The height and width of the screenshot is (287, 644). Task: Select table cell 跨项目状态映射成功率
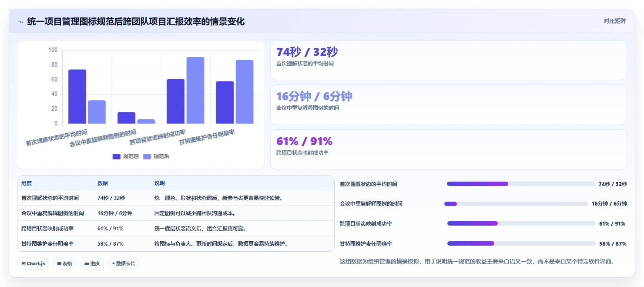click(x=47, y=229)
